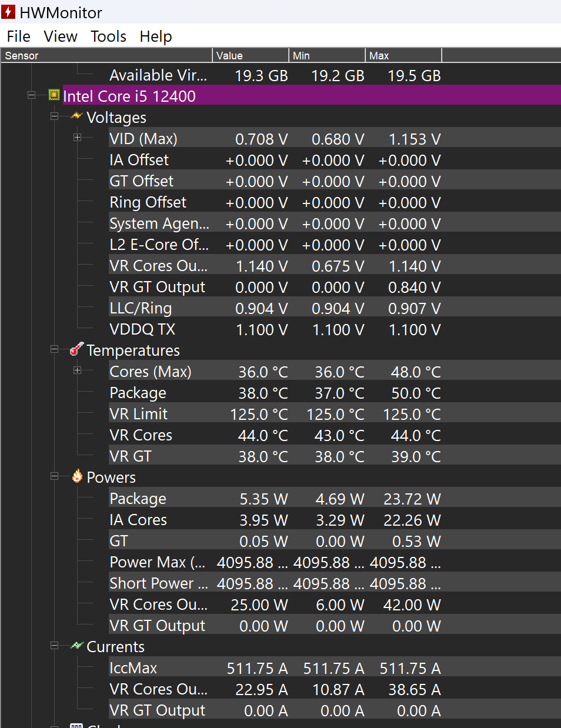Collapse the Currents group
The width and height of the screenshot is (561, 728).
click(54, 646)
